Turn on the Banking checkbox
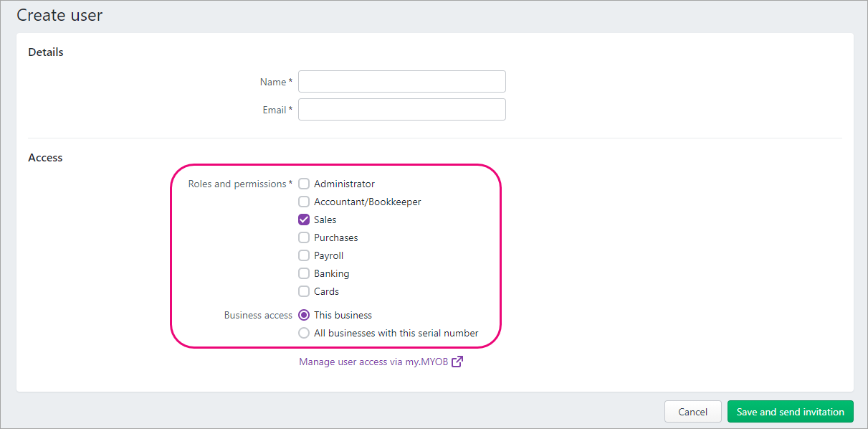This screenshot has width=868, height=429. tap(304, 273)
